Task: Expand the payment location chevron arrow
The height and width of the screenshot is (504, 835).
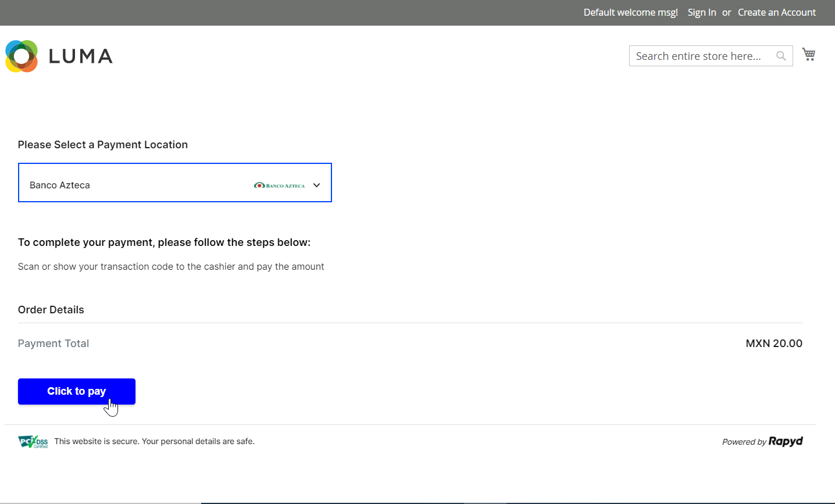Action: (x=317, y=185)
